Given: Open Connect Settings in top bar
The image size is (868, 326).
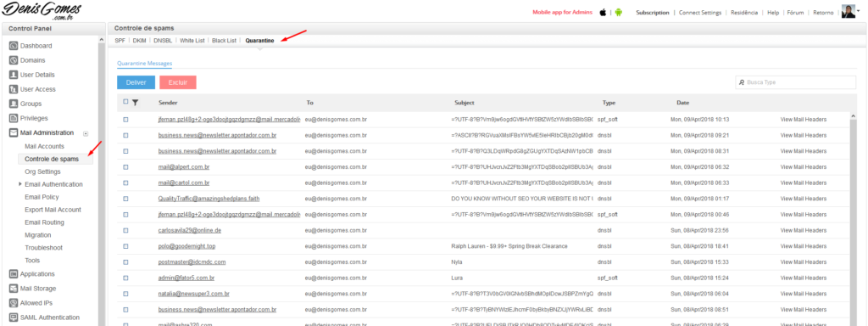Looking at the screenshot, I should (700, 12).
